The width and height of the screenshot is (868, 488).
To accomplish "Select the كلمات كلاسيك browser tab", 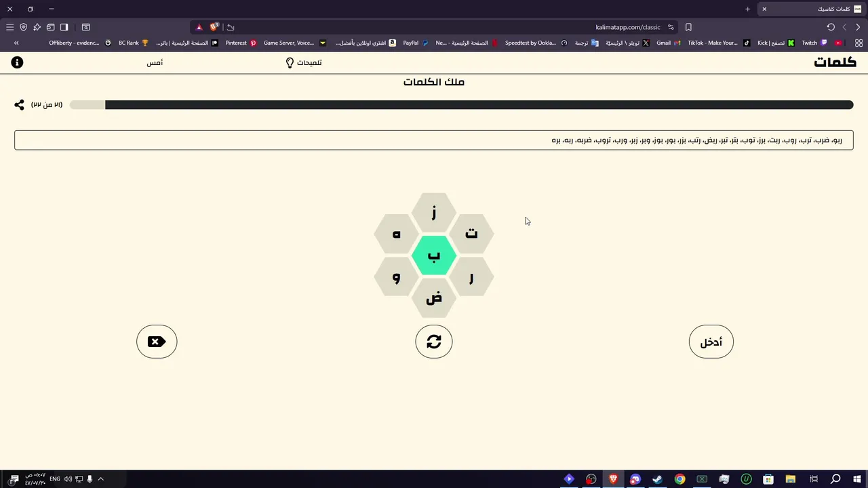I will pos(812,9).
